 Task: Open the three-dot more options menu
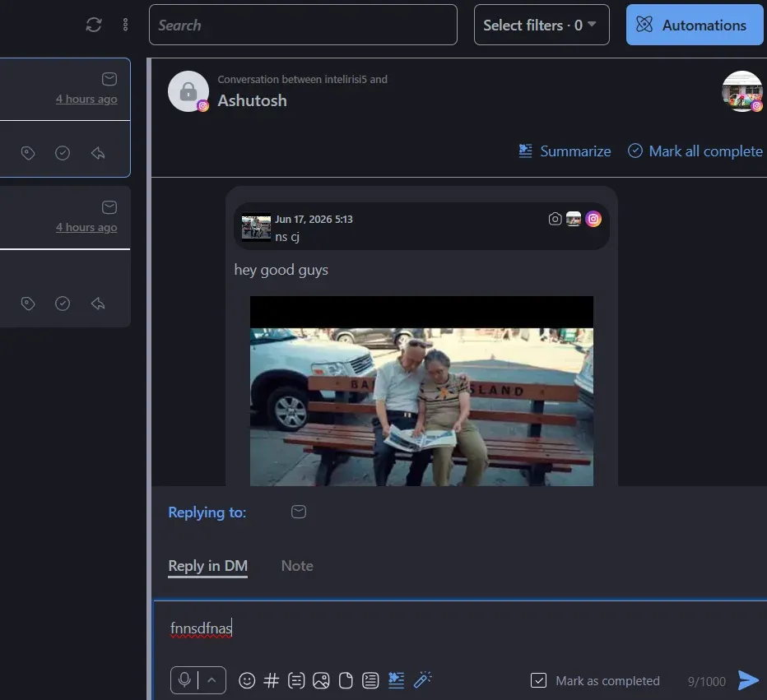click(x=125, y=25)
